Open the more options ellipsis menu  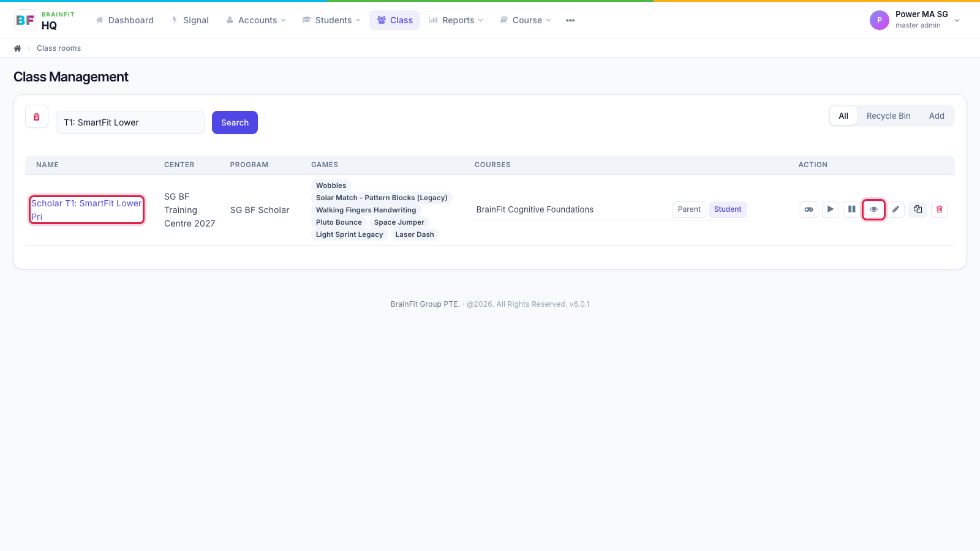[570, 20]
